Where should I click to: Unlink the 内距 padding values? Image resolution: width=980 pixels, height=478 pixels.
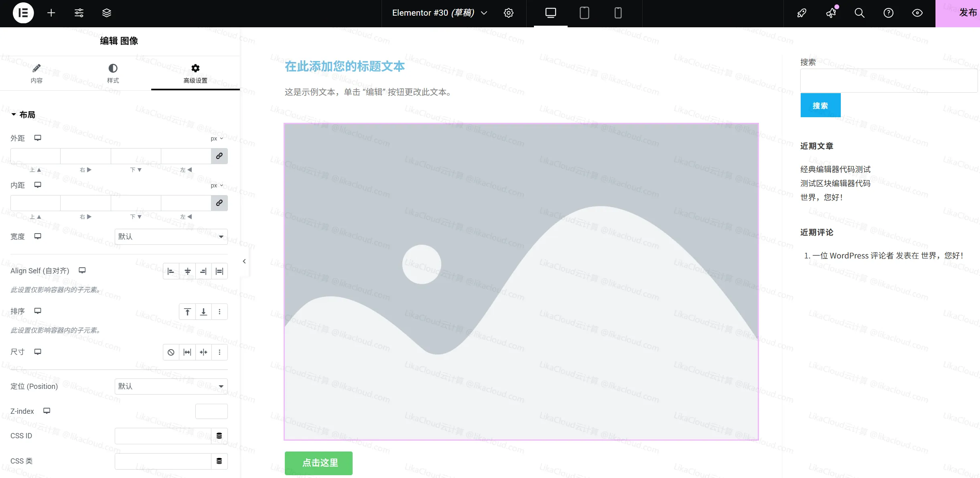pyautogui.click(x=219, y=203)
